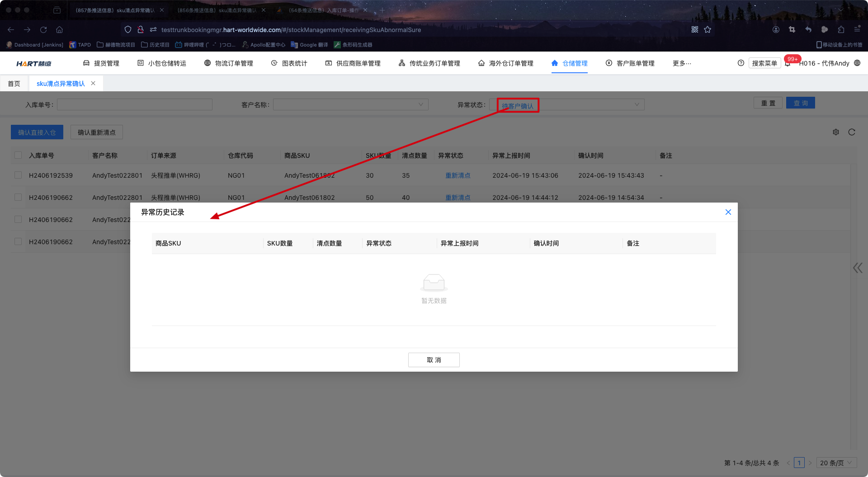The width and height of the screenshot is (868, 477).
Task: Expand the 异常状态 dropdown arrow
Action: coord(637,104)
